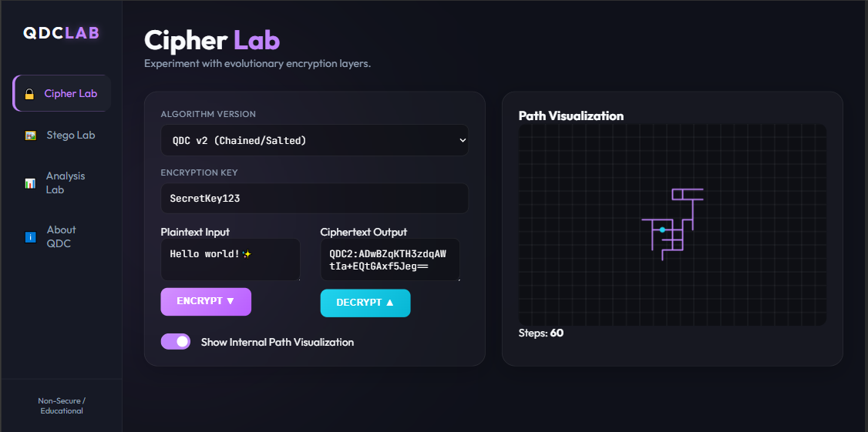Focus the Encryption Key field

tap(314, 199)
